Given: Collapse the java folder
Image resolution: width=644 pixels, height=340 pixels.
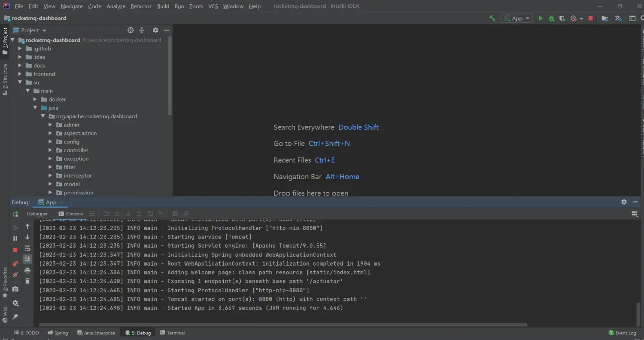Looking at the screenshot, I should point(35,108).
